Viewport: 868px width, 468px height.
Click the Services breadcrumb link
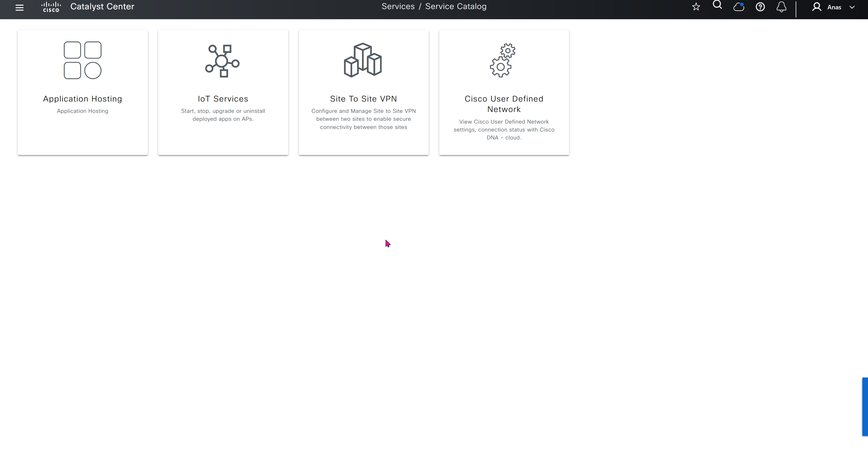click(398, 7)
